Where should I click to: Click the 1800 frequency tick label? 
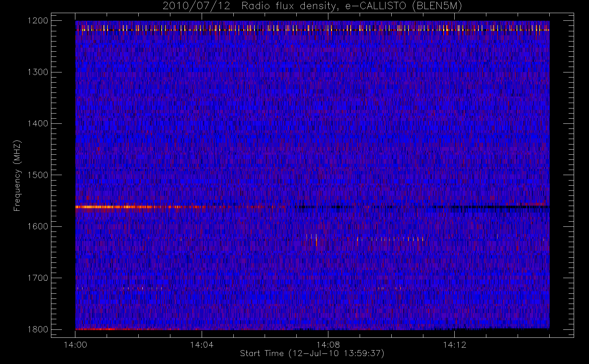[38, 329]
